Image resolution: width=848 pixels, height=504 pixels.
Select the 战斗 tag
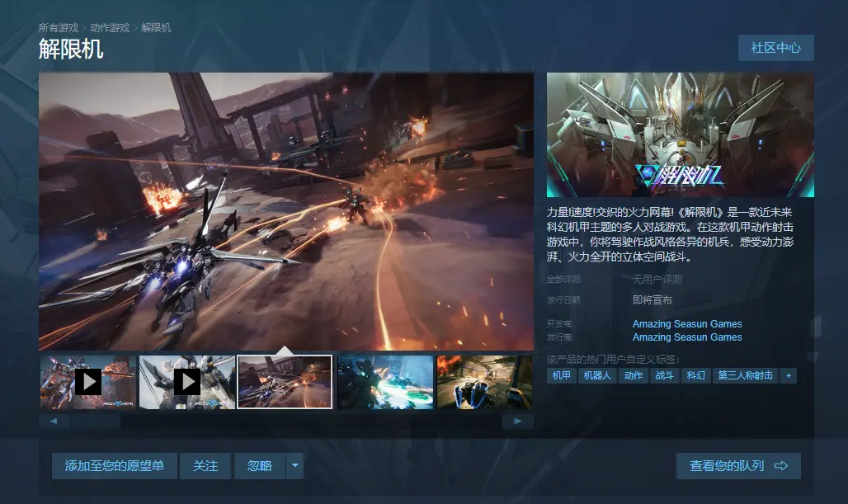pyautogui.click(x=665, y=375)
